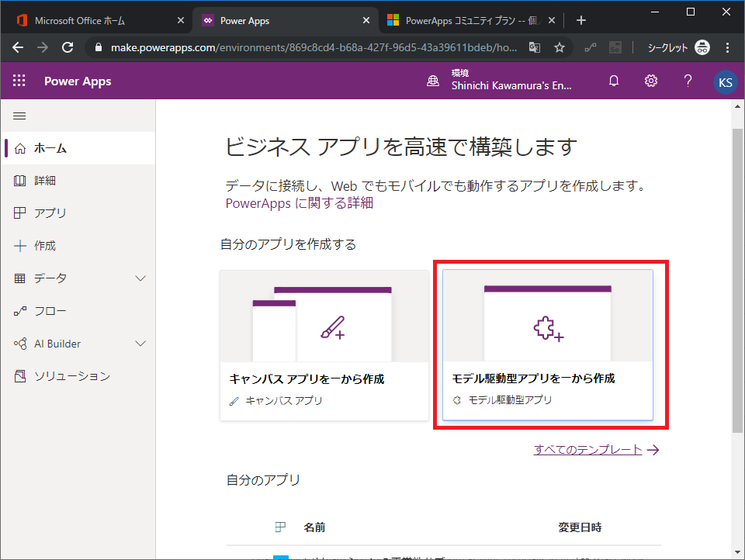Click PowerApps に関する詳細 link
The height and width of the screenshot is (560, 745).
(300, 203)
